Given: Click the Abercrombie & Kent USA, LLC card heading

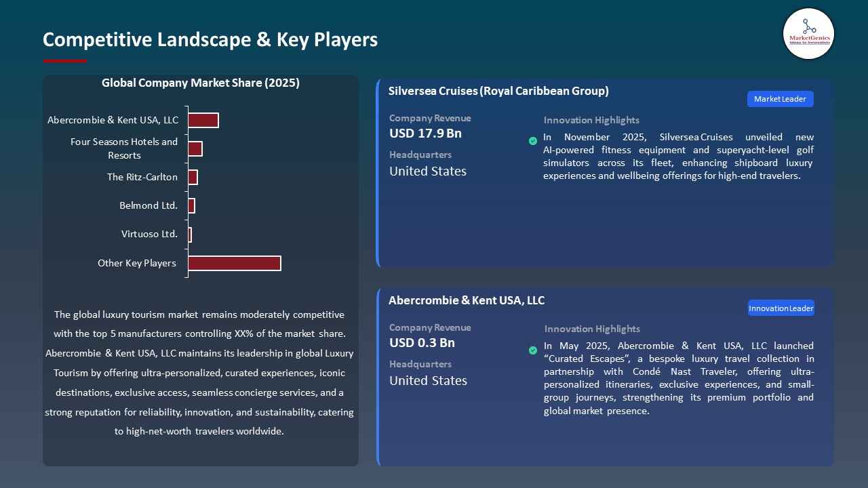Looking at the screenshot, I should pyautogui.click(x=467, y=300).
